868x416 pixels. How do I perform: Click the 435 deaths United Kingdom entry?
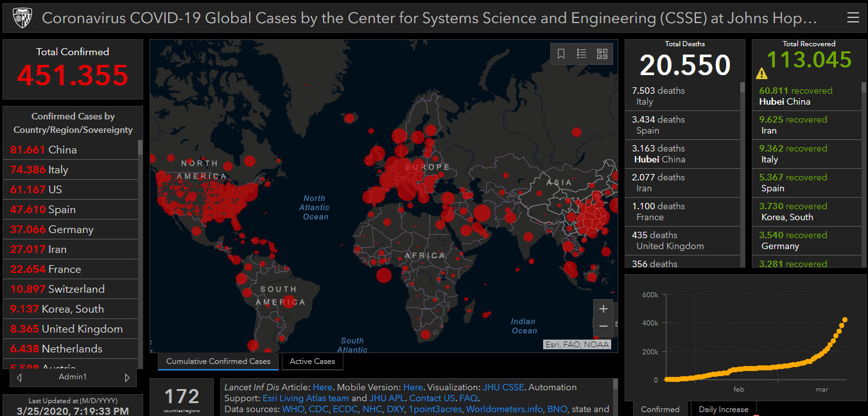click(682, 241)
